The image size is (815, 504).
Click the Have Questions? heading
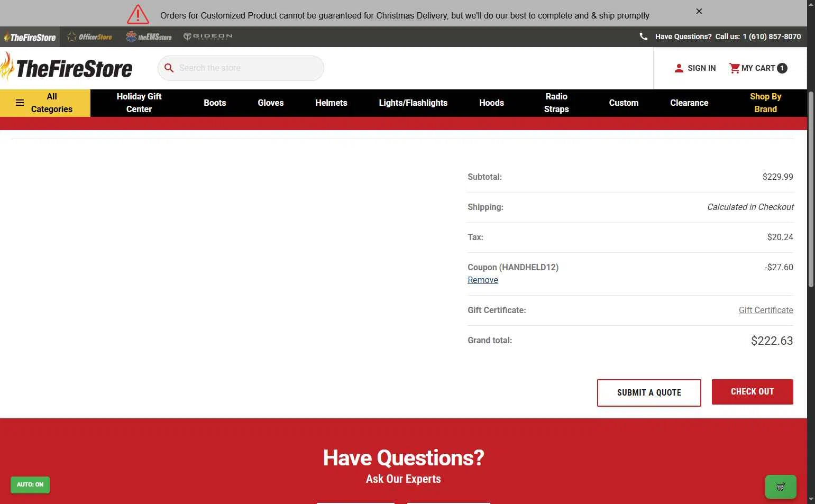404,458
